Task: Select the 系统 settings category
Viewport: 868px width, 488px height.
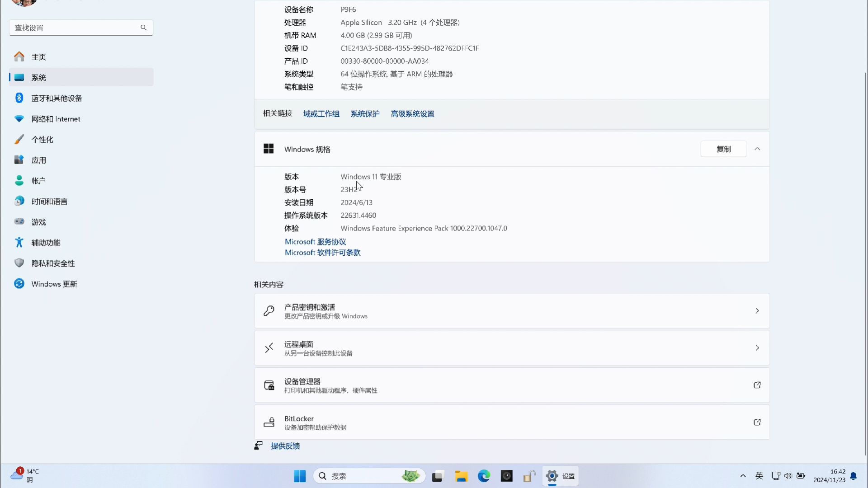Action: (81, 77)
